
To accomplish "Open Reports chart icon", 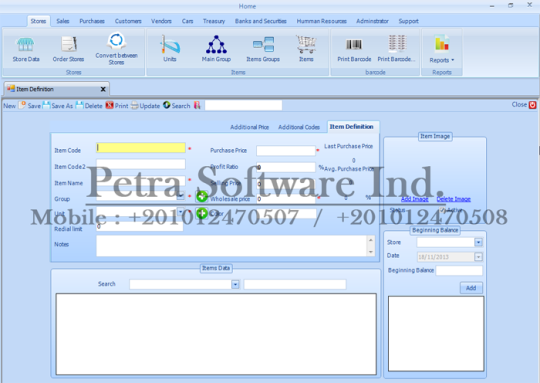I will 442,49.
